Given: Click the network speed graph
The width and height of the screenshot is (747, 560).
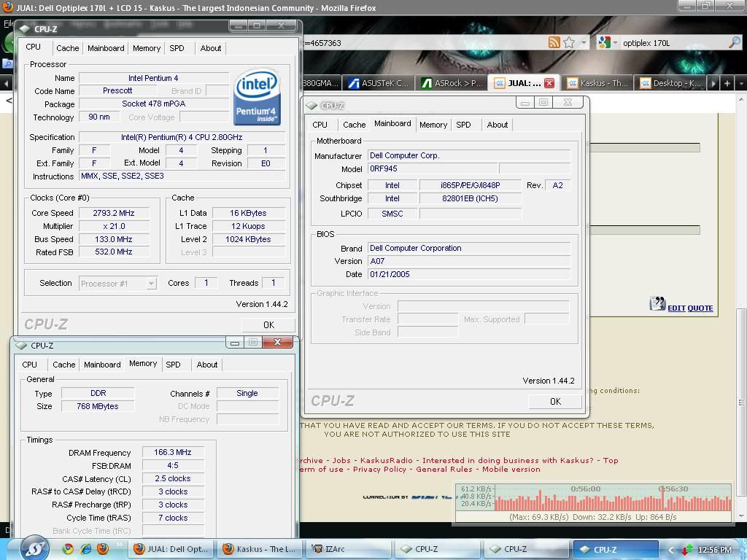Looking at the screenshot, I should [594, 503].
